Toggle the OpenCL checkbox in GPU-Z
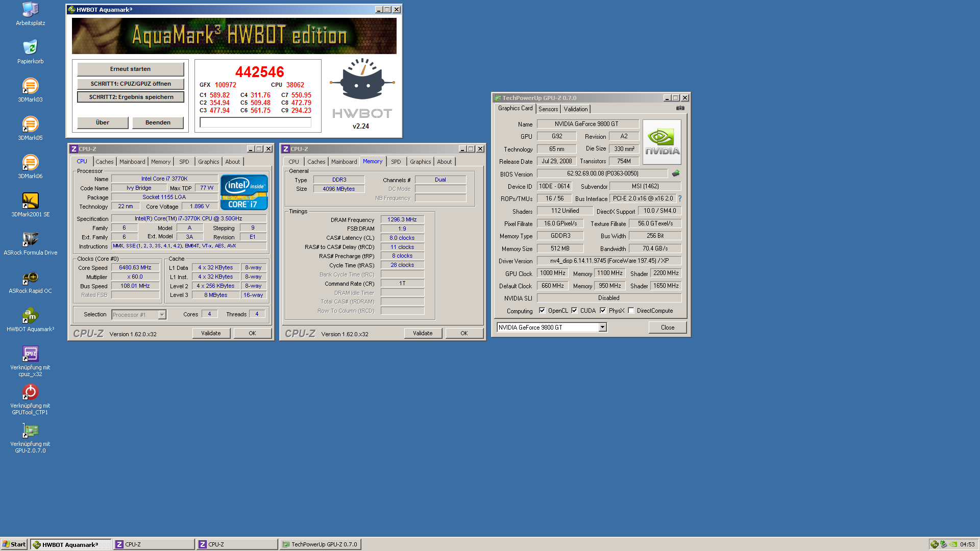The image size is (980, 551). coord(542,310)
